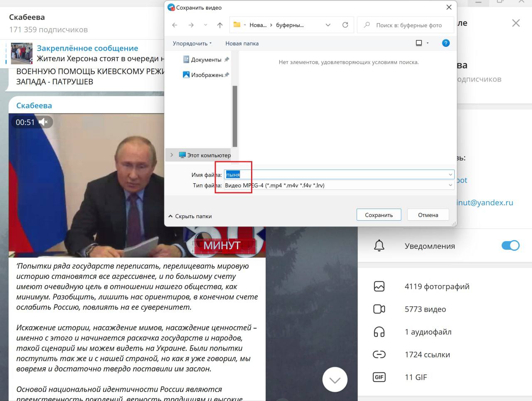532x401 pixels.
Task: Click the forward arrow in save dialog
Action: (191, 25)
